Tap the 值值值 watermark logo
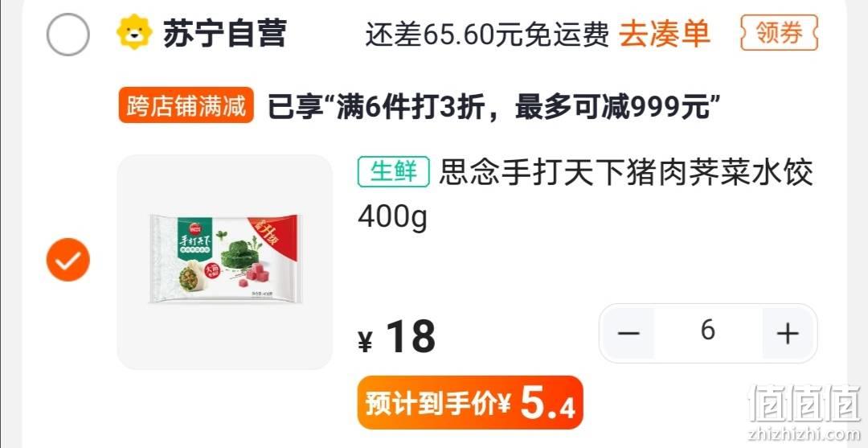Screen dimensions: 868x448 [805, 403]
